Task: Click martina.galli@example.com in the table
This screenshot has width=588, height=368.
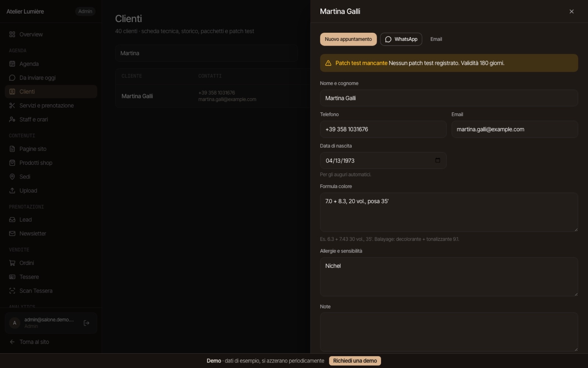Action: [227, 99]
